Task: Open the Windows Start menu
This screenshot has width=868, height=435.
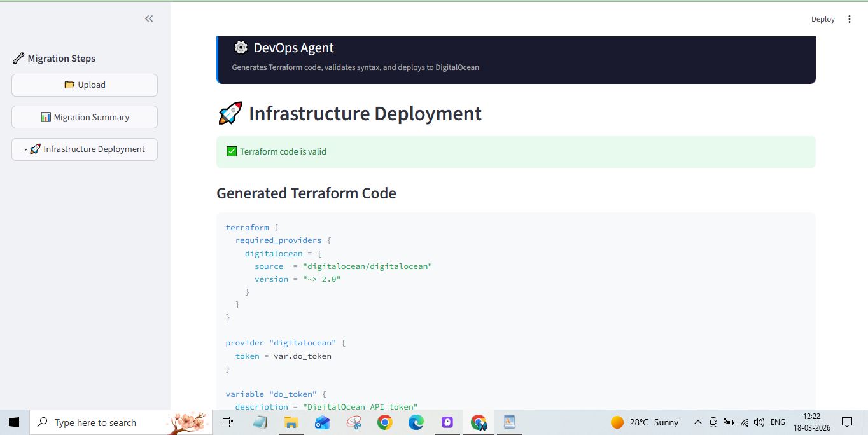Action: point(14,422)
